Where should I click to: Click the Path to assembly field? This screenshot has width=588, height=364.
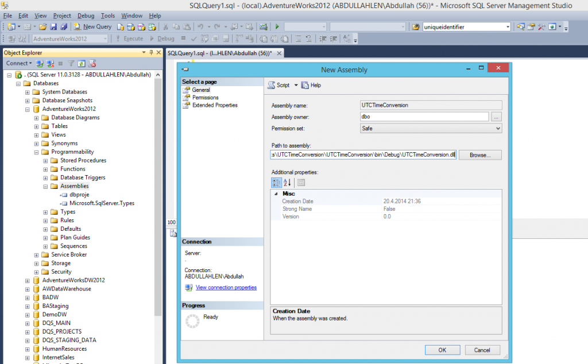pyautogui.click(x=363, y=155)
